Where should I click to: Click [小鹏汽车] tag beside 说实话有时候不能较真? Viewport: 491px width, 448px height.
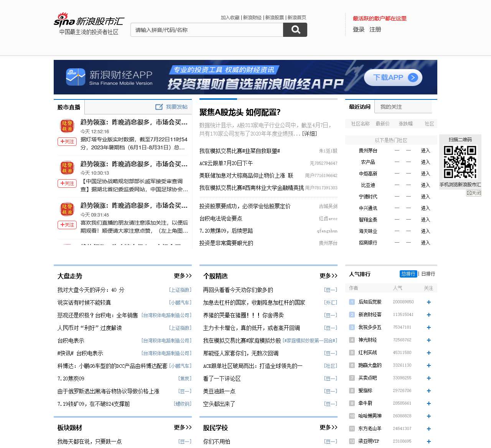coord(180,303)
